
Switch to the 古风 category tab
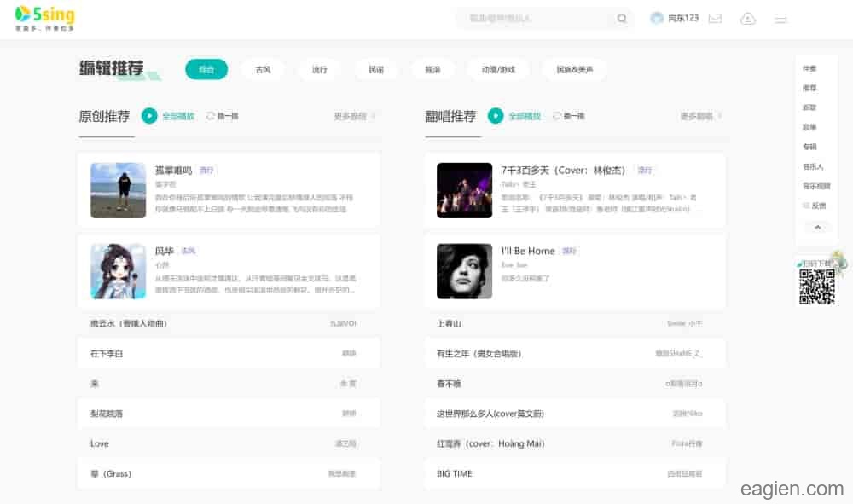pyautogui.click(x=263, y=70)
